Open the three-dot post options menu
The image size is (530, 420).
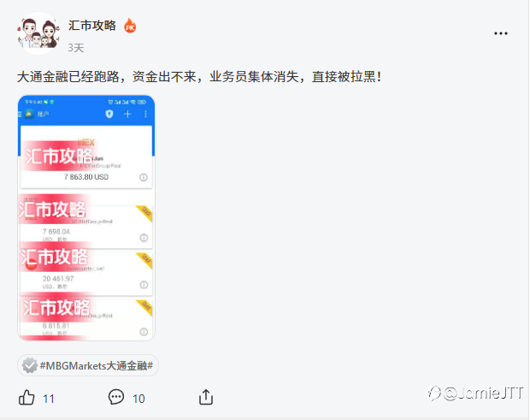(501, 33)
